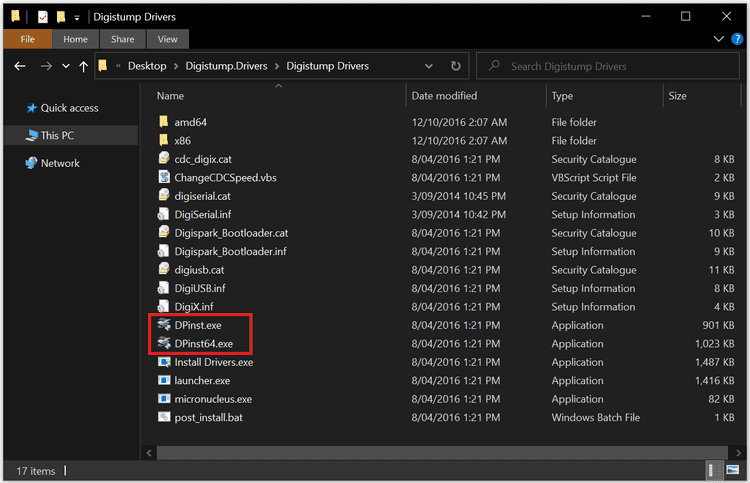This screenshot has width=750, height=483.
Task: Navigate to Desktop in breadcrumb
Action: tap(147, 66)
